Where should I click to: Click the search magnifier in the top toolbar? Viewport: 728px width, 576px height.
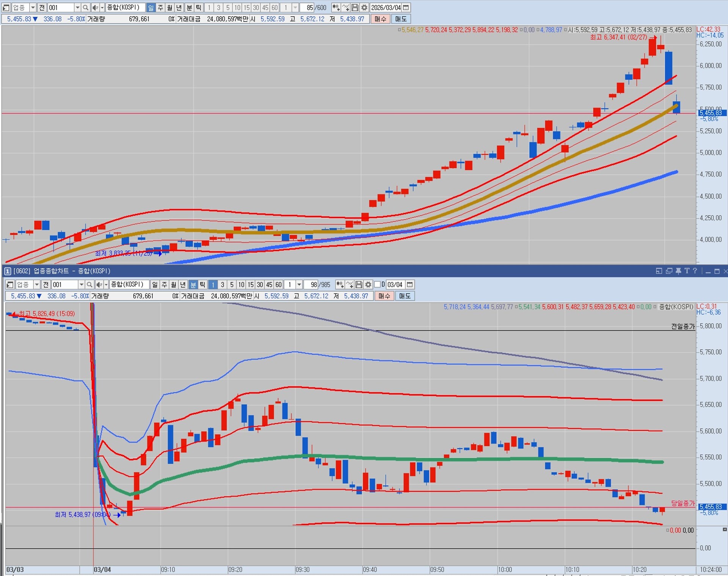(x=86, y=8)
